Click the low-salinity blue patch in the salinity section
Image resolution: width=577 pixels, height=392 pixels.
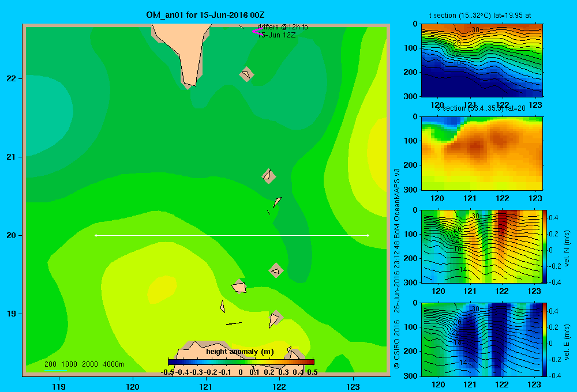point(449,122)
